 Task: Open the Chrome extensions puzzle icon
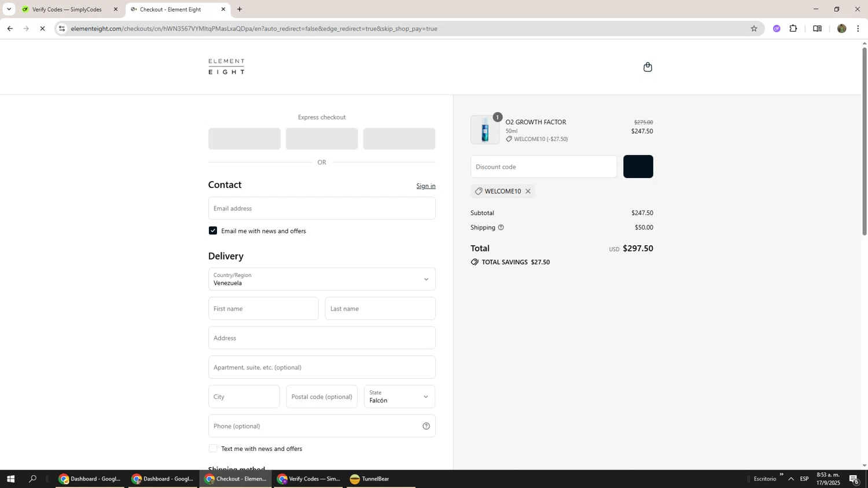(x=793, y=28)
